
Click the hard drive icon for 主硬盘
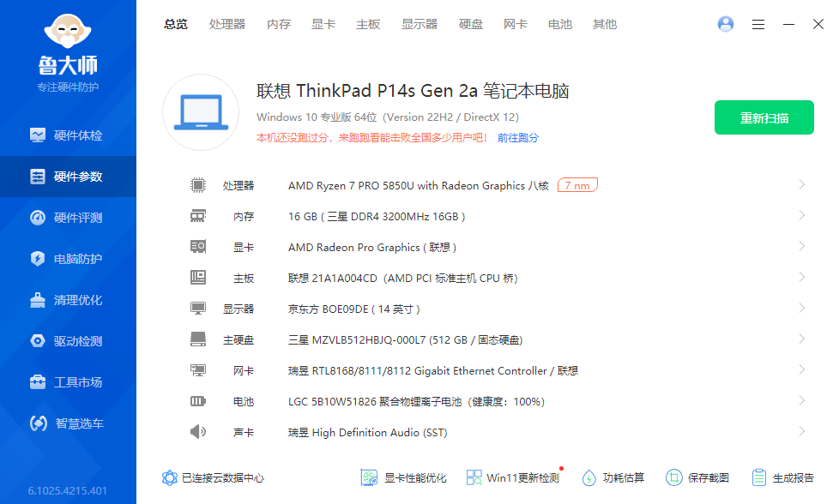point(198,339)
